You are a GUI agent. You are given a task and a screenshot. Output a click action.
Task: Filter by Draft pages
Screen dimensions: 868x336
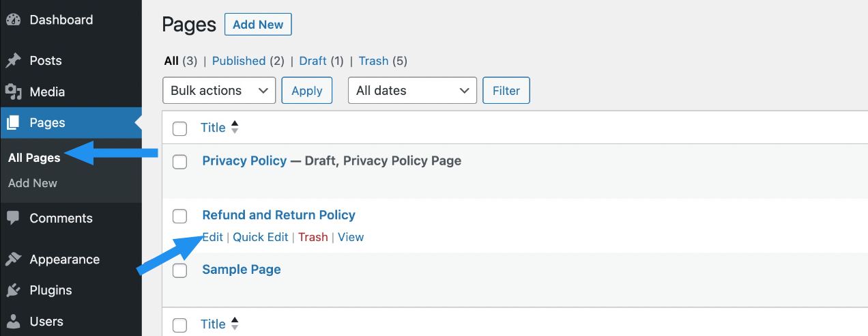(313, 61)
